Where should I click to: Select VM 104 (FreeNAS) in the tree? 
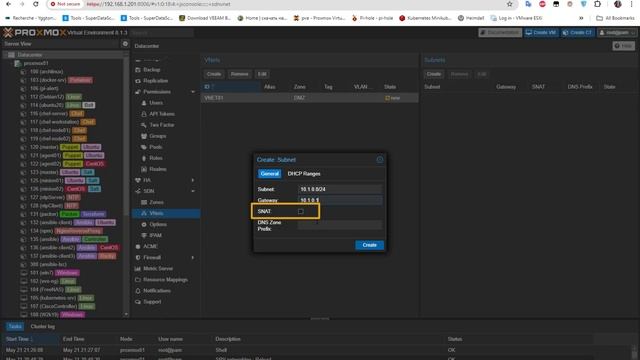47,289
